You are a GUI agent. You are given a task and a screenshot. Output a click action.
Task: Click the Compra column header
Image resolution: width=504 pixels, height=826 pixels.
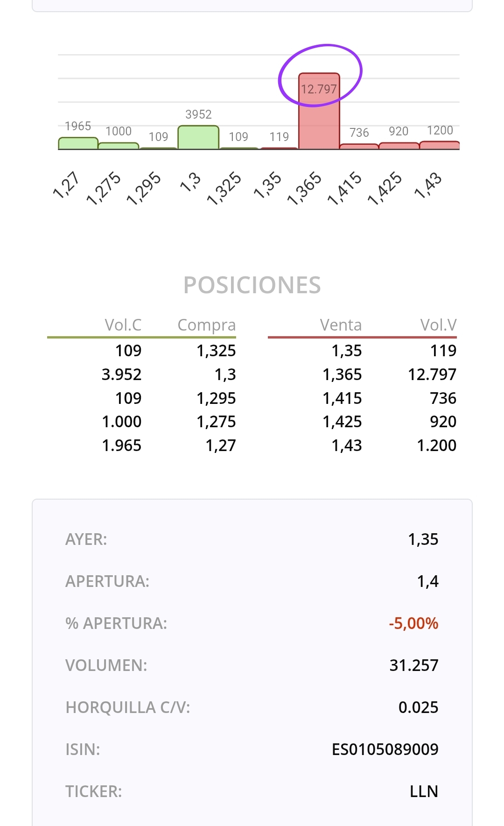coord(207,325)
